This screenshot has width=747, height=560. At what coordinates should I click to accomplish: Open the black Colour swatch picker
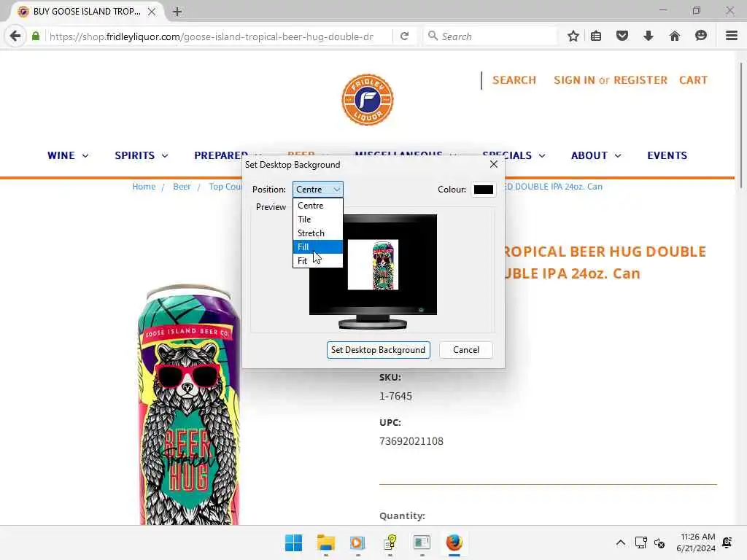pyautogui.click(x=484, y=190)
